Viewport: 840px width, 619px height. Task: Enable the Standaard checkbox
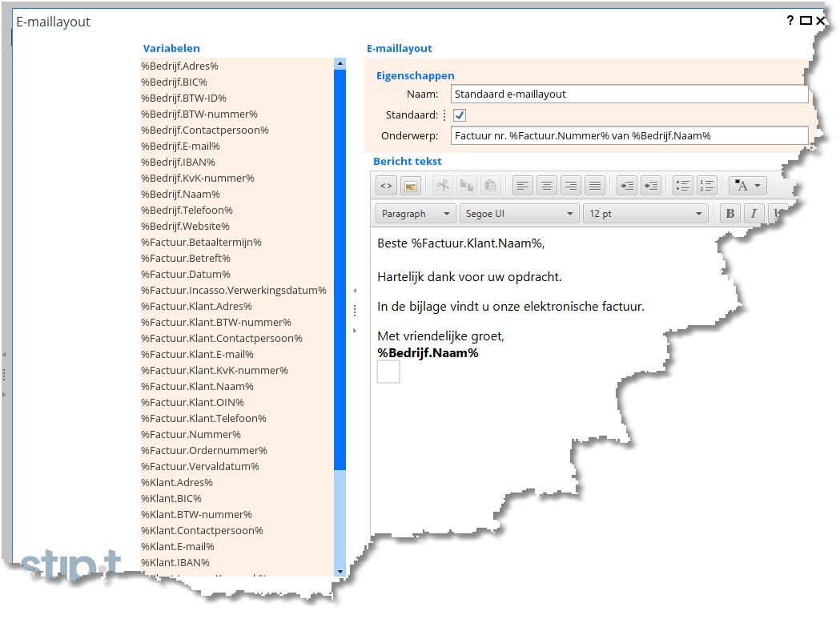click(x=458, y=115)
